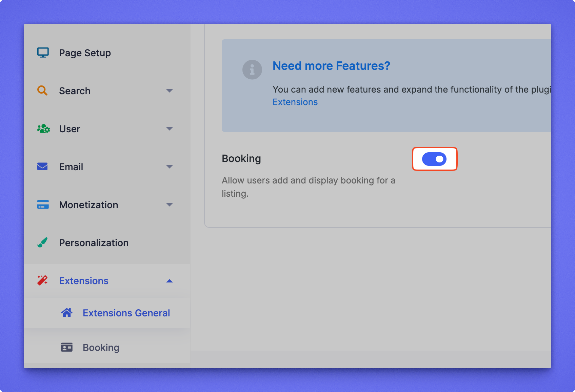Click the Page Setup monitor icon
This screenshot has height=392, width=575.
coord(43,53)
